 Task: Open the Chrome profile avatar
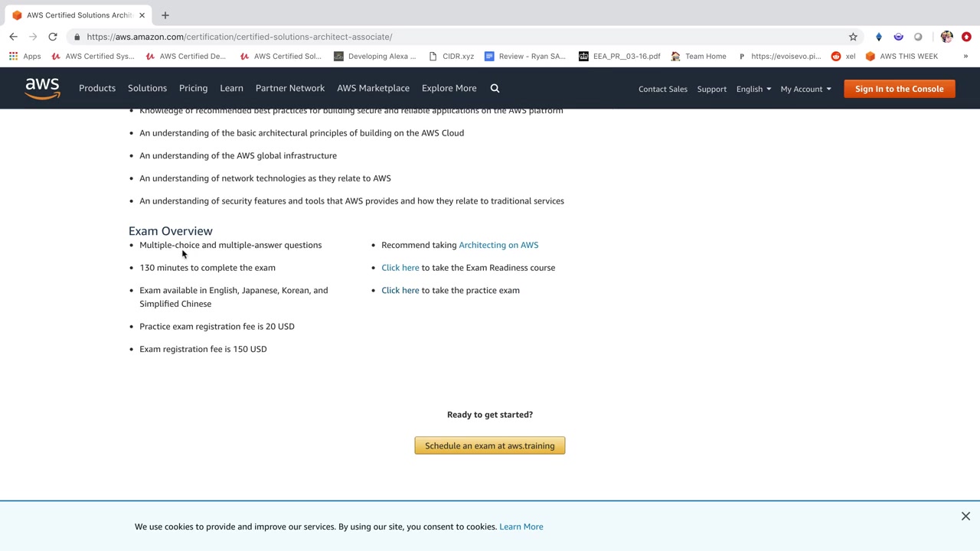click(x=947, y=37)
